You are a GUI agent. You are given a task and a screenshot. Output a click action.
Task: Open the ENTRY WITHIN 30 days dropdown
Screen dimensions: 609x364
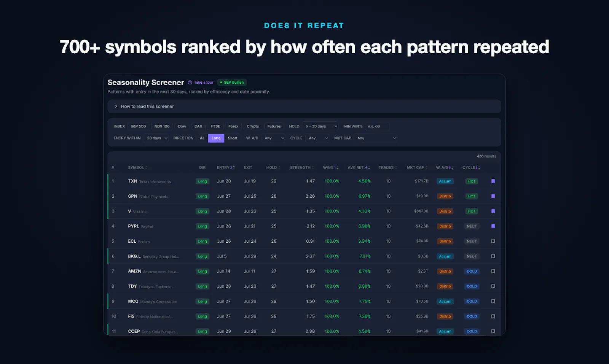[156, 138]
